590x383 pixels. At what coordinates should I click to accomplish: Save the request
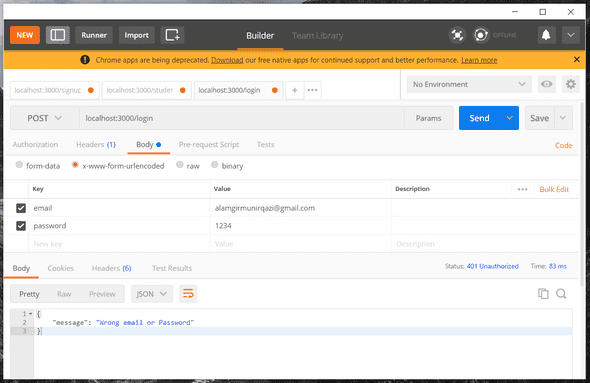[540, 118]
